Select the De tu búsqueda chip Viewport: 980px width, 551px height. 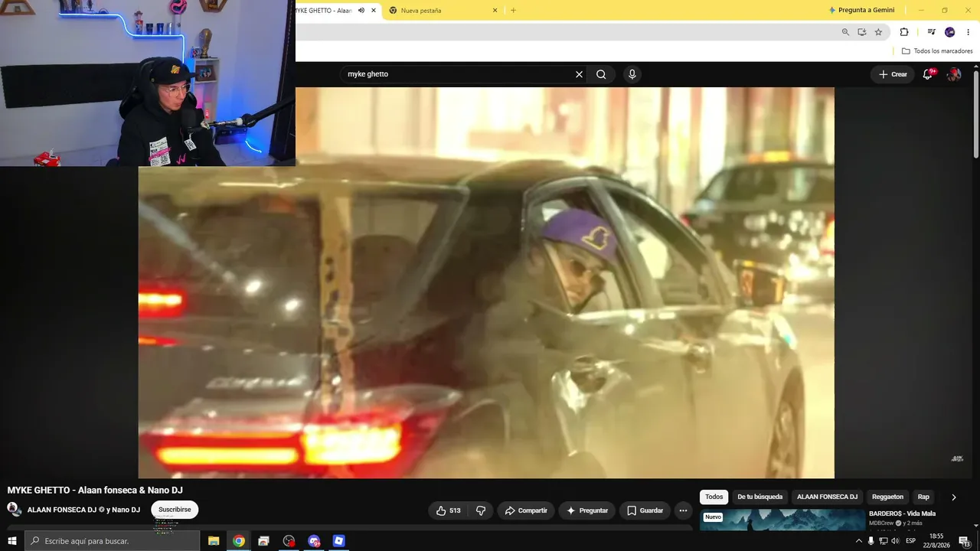click(x=759, y=497)
